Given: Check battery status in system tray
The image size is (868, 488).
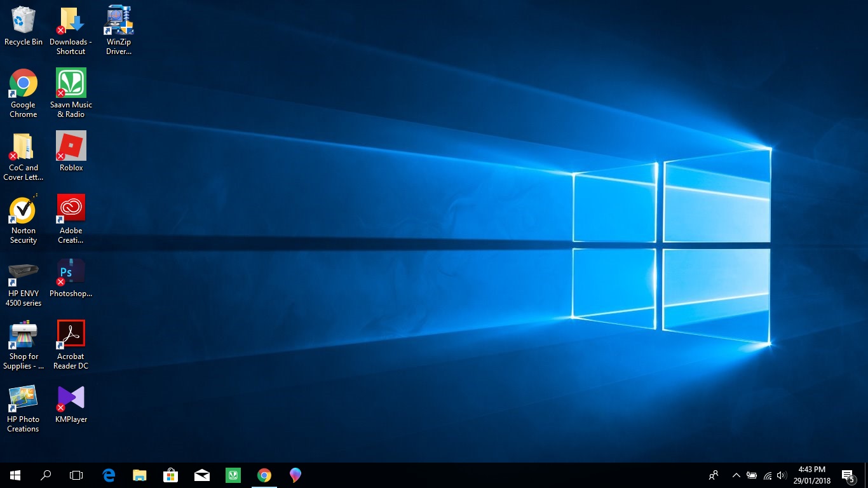Looking at the screenshot, I should tap(752, 475).
